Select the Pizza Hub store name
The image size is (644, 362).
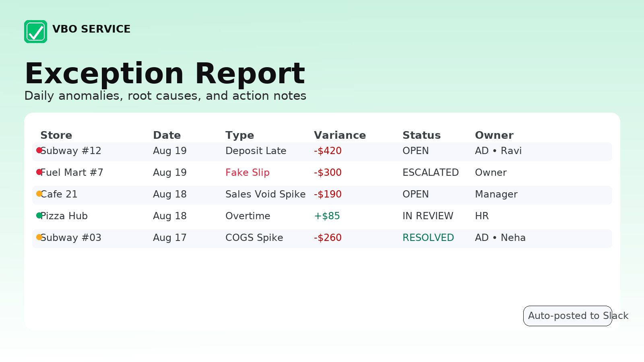[x=64, y=216]
